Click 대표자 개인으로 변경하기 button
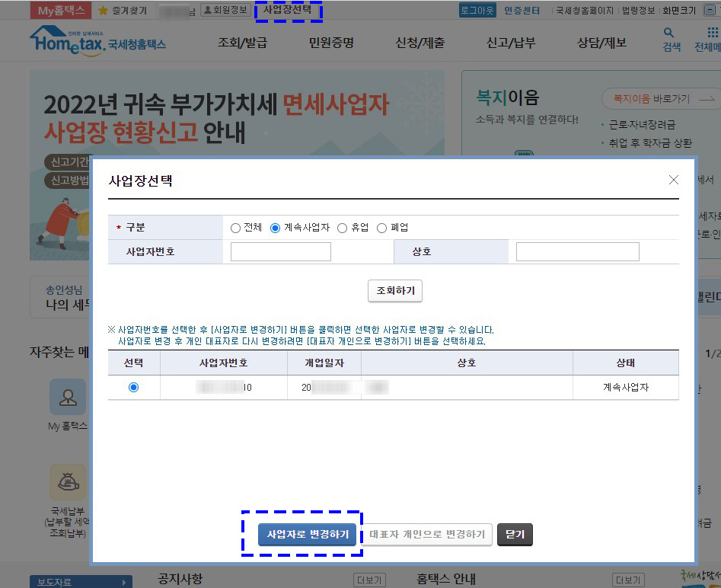The image size is (721, 588). pos(427,535)
